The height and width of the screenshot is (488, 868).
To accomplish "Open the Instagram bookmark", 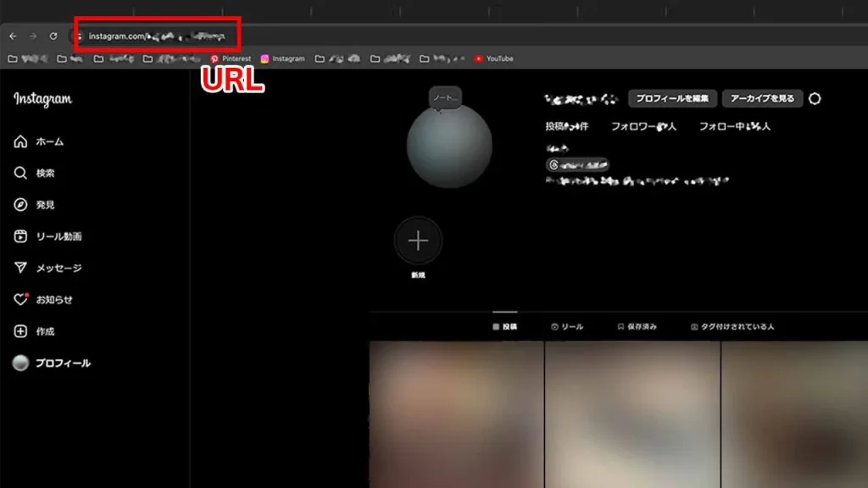I will tap(282, 58).
